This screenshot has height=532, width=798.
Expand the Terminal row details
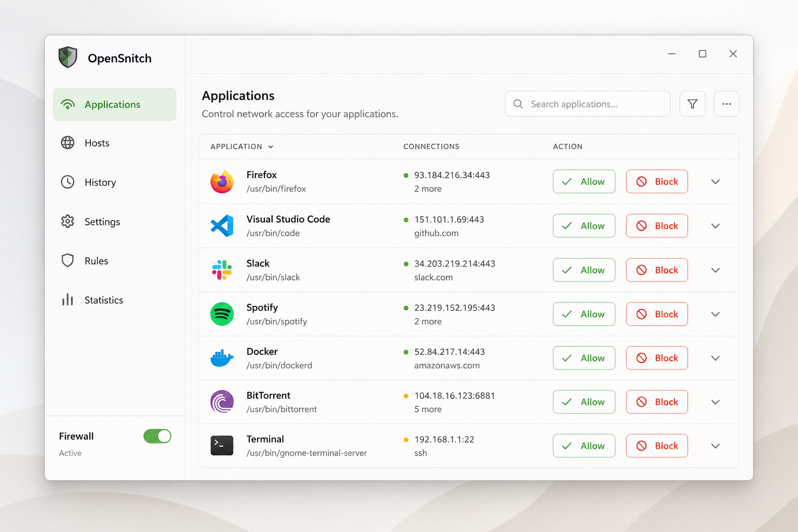715,446
